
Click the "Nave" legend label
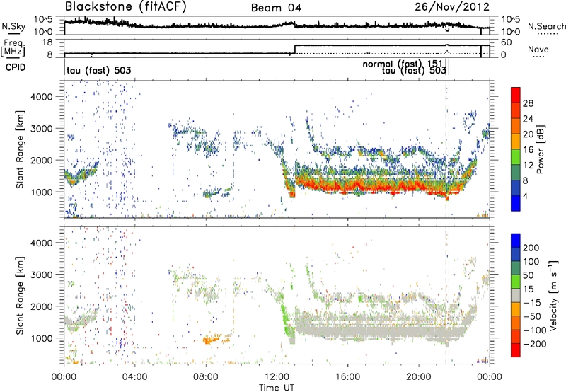coord(538,49)
